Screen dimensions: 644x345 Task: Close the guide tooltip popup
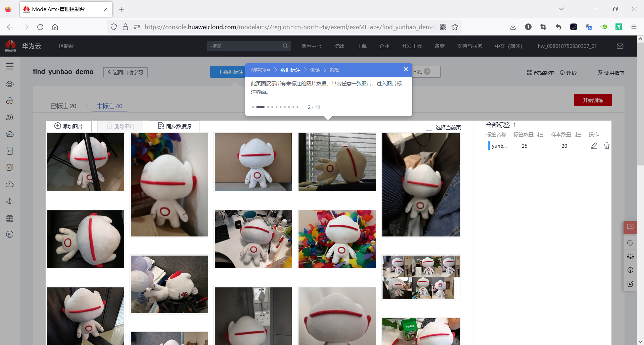pos(406,69)
